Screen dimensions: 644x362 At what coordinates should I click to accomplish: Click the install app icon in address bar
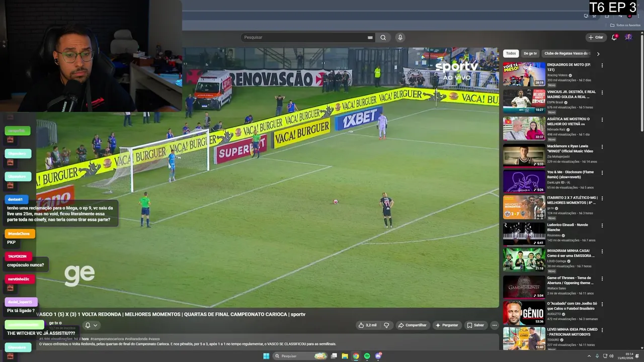(586, 16)
